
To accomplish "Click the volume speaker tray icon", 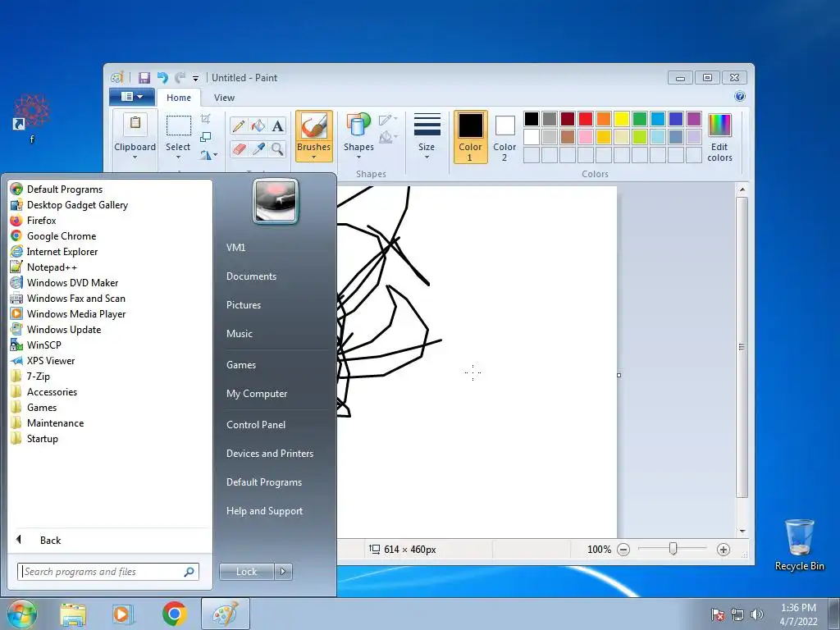I will [x=756, y=614].
